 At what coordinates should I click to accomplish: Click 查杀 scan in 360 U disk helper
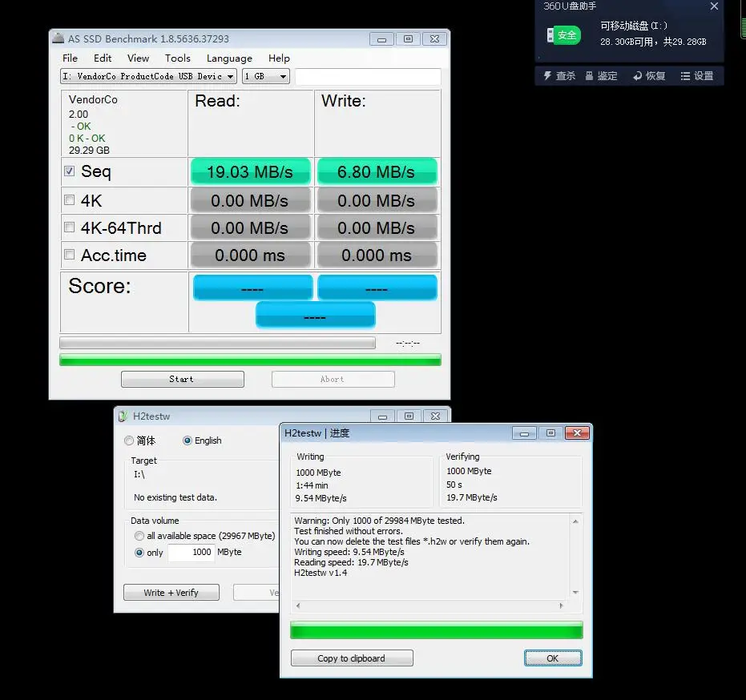click(x=559, y=76)
